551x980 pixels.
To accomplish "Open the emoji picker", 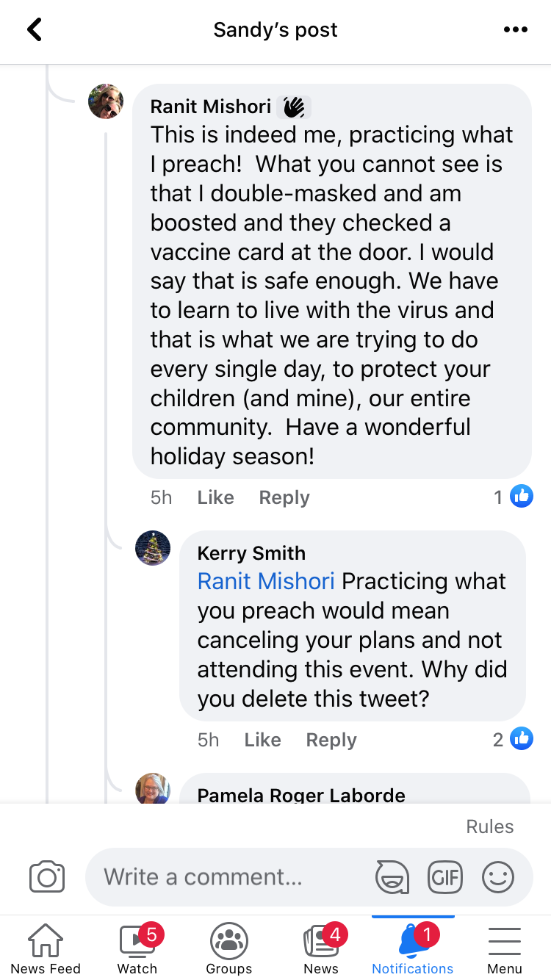I will click(x=498, y=876).
